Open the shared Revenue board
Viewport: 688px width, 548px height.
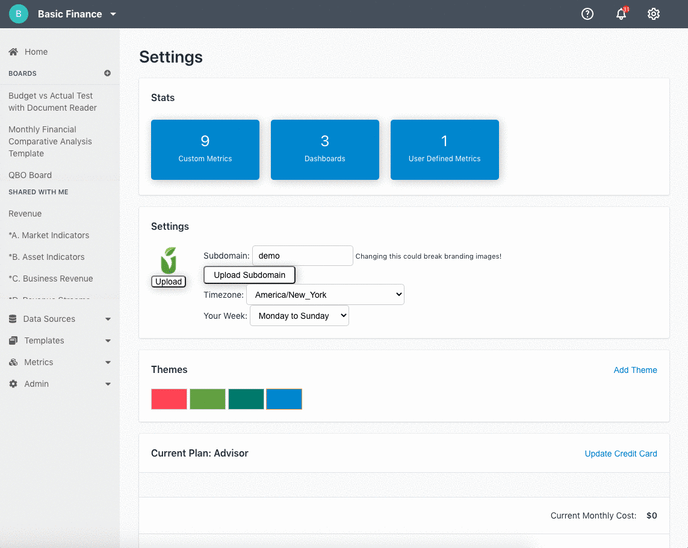[25, 214]
